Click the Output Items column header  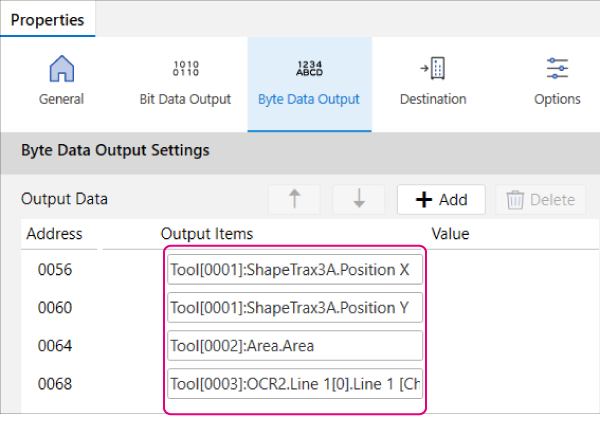[207, 234]
